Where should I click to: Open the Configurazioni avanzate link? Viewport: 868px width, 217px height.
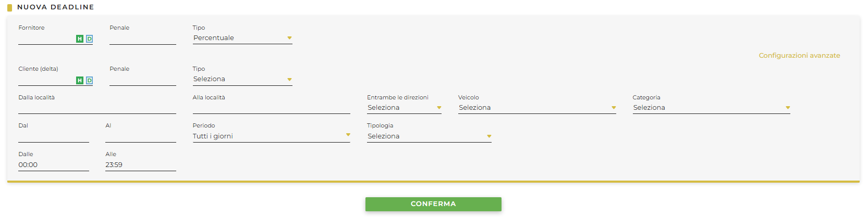tap(799, 56)
